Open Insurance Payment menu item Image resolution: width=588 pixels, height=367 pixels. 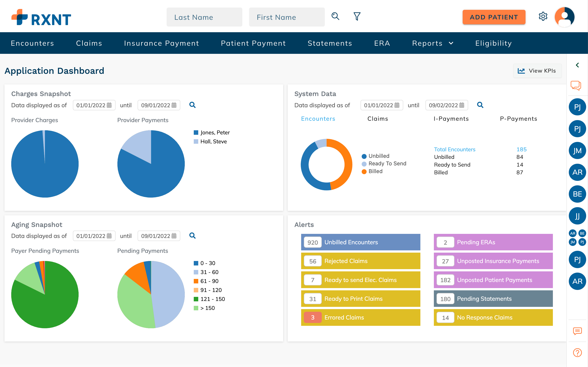pyautogui.click(x=161, y=43)
